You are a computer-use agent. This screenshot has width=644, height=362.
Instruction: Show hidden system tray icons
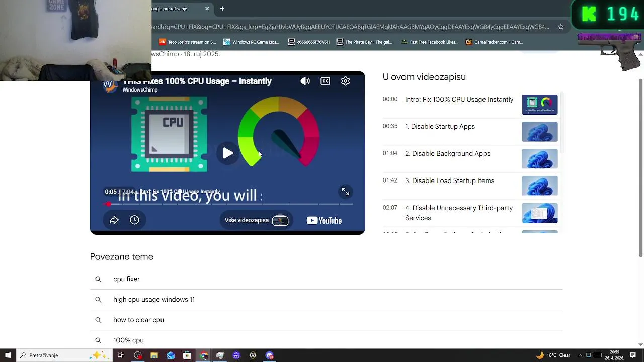tap(580, 355)
